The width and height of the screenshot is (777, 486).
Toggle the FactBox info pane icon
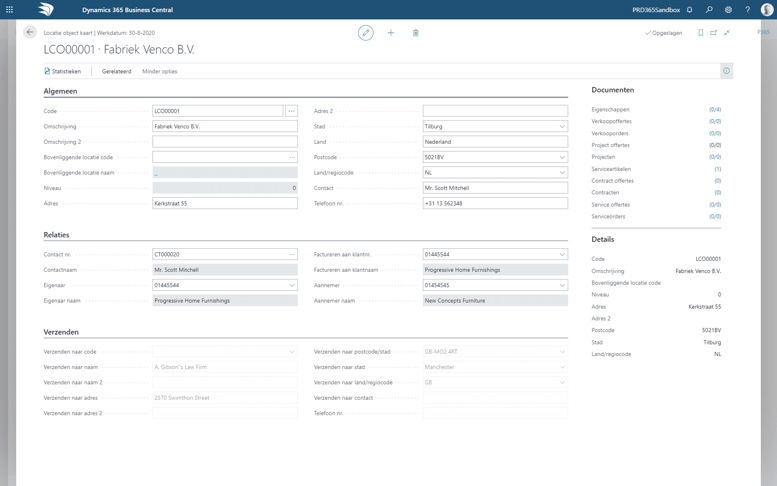point(726,71)
